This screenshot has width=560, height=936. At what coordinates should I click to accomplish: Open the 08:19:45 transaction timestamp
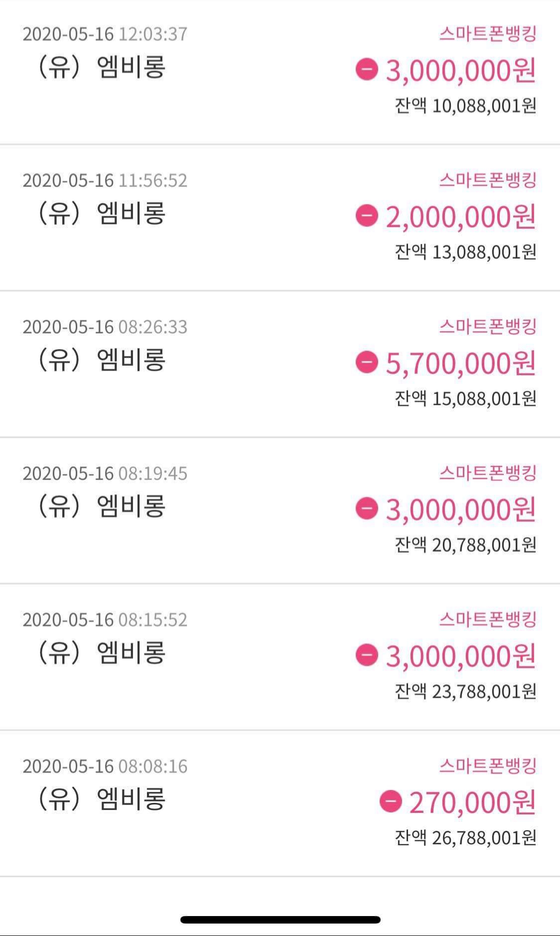(x=105, y=473)
